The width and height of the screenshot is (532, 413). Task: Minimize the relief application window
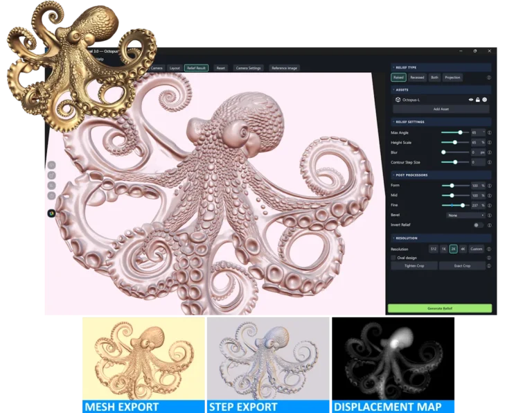(461, 51)
